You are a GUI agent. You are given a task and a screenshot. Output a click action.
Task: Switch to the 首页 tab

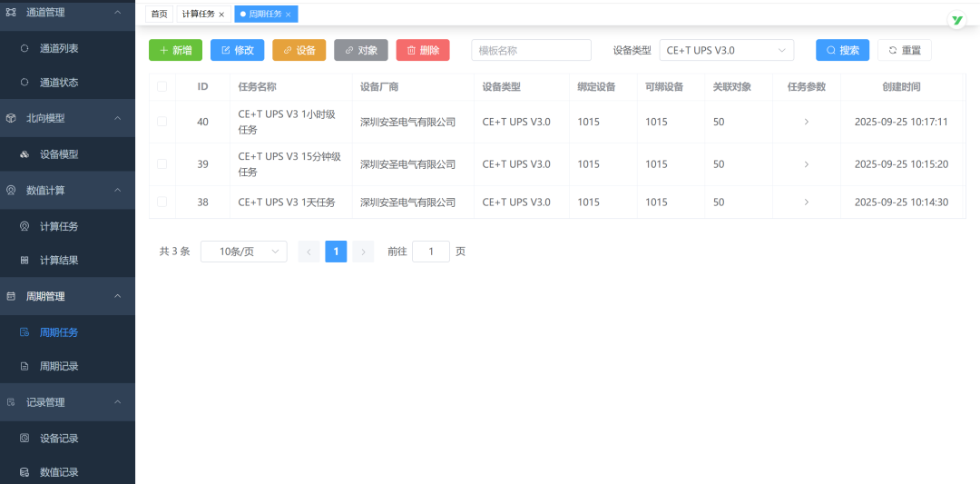[159, 15]
